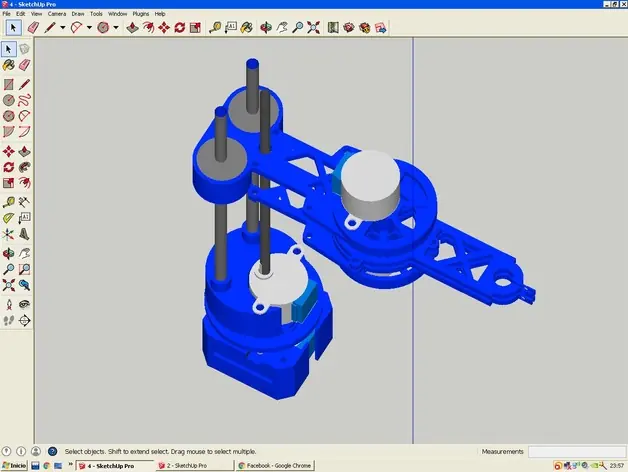Viewport: 628px width, 472px height.
Task: Pick the Paint Bucket in left palette
Action: coord(8,65)
